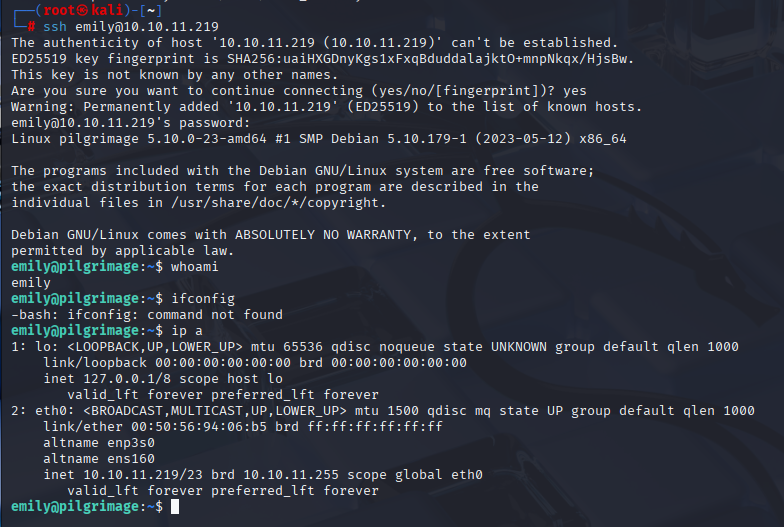Click the altname ens160 line
Screen dimensions: 784x527
click(99, 458)
